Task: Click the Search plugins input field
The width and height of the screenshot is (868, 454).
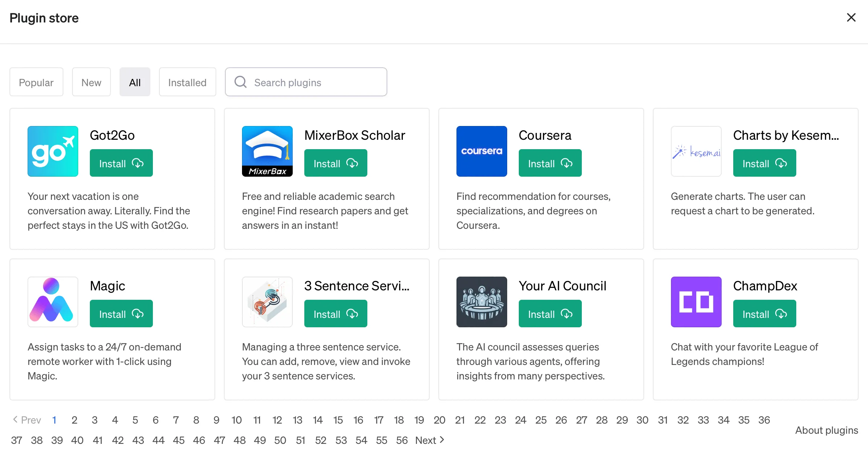Action: point(306,81)
